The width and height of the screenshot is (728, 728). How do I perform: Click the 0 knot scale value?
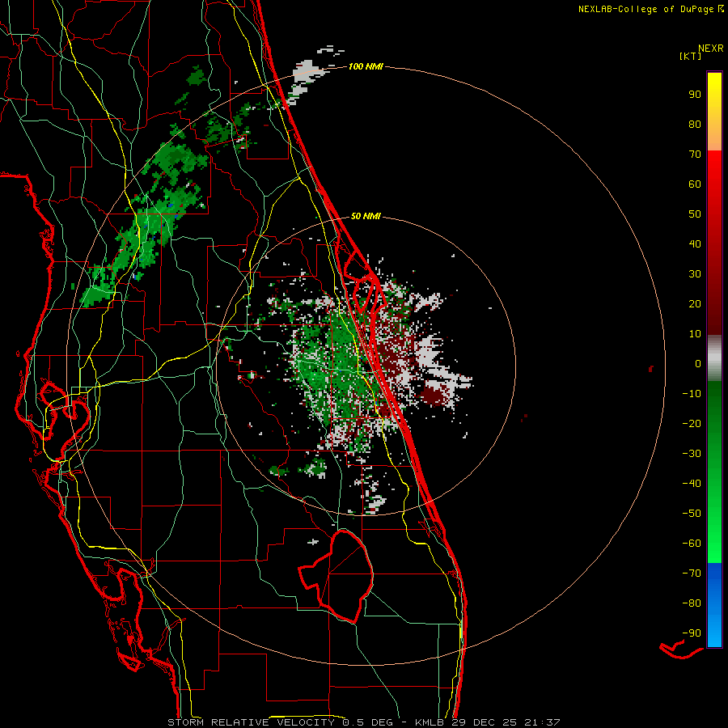pyautogui.click(x=698, y=364)
